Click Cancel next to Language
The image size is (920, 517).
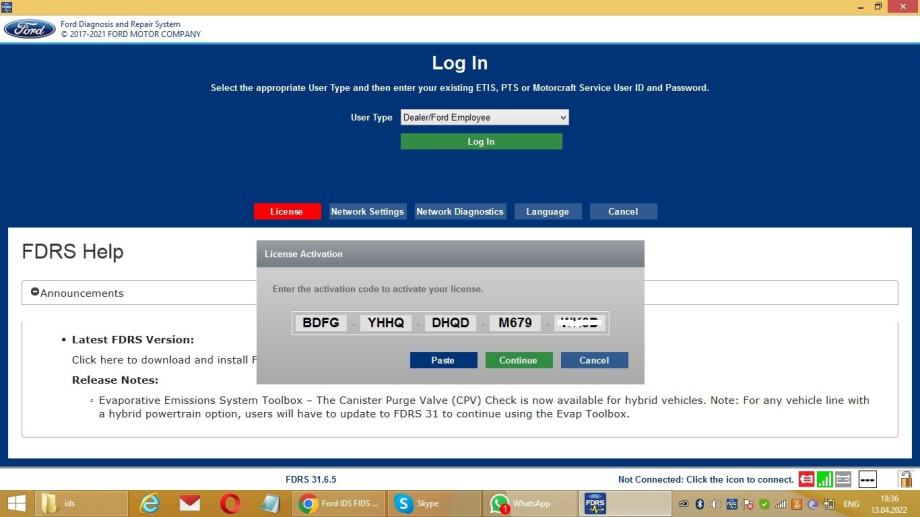click(623, 211)
